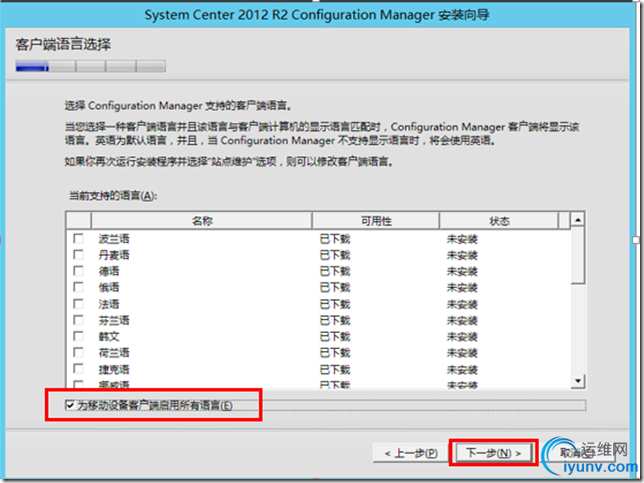
Task: Click the 俄语 language name
Action: point(109,287)
